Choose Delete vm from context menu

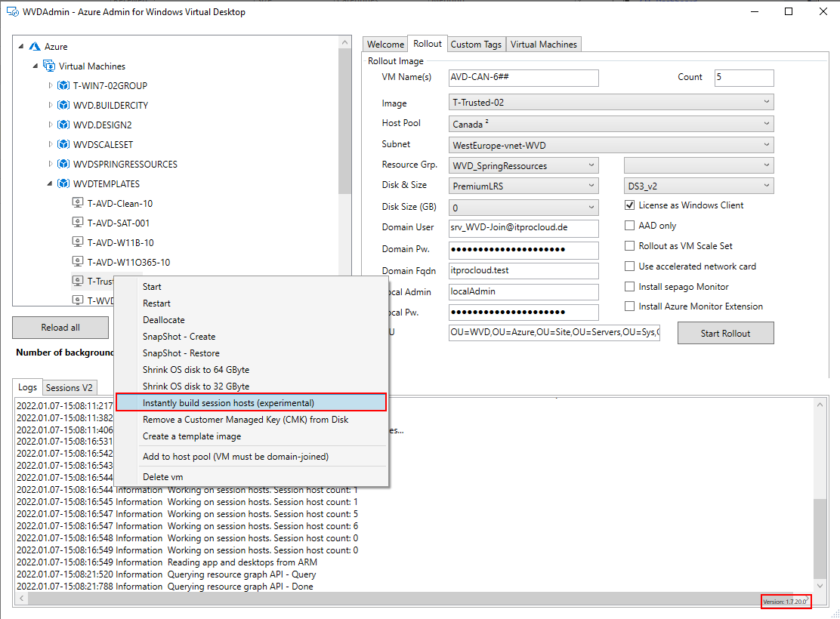pos(251,476)
